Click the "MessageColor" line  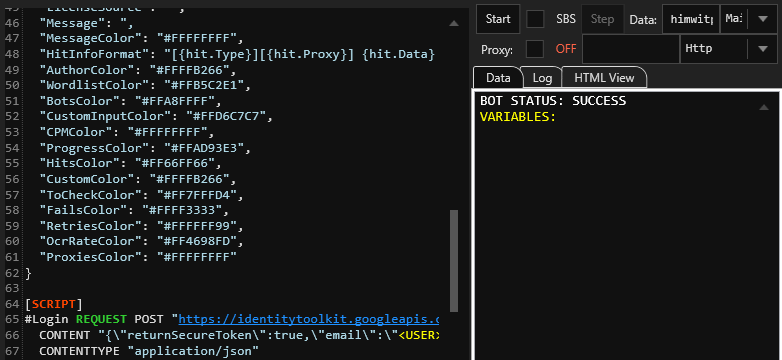point(141,38)
